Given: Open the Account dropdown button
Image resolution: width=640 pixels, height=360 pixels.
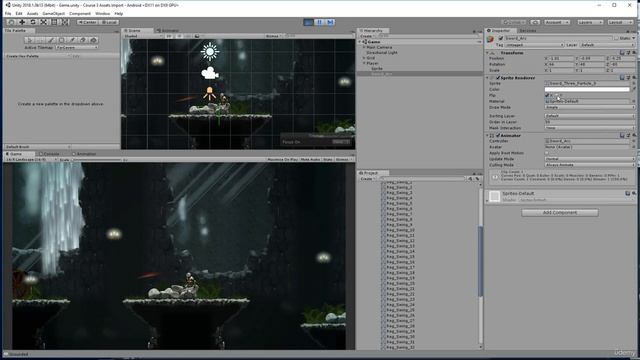Looking at the screenshot, I should [556, 22].
